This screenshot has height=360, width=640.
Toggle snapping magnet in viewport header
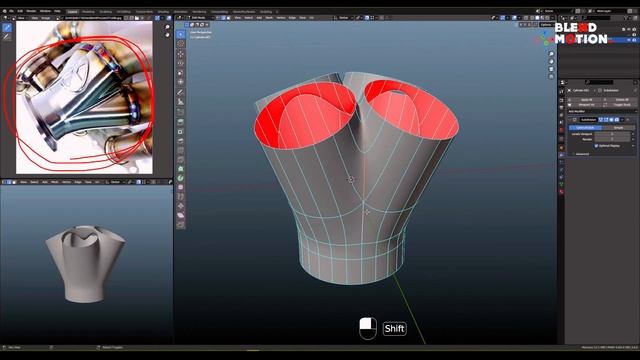367,18
